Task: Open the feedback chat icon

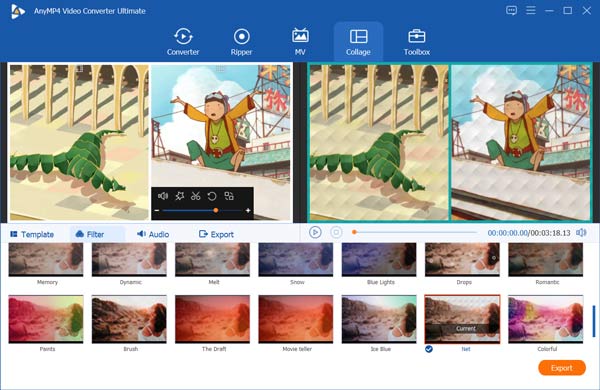Action: (511, 10)
